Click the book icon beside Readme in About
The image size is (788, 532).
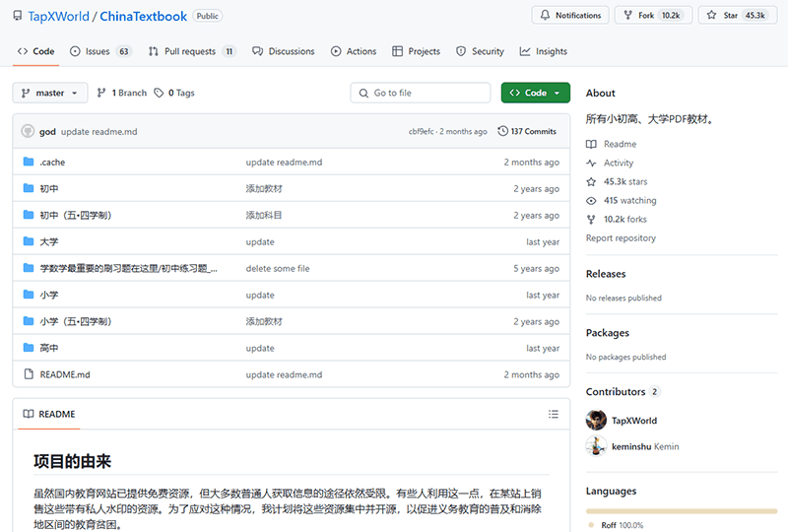(591, 144)
